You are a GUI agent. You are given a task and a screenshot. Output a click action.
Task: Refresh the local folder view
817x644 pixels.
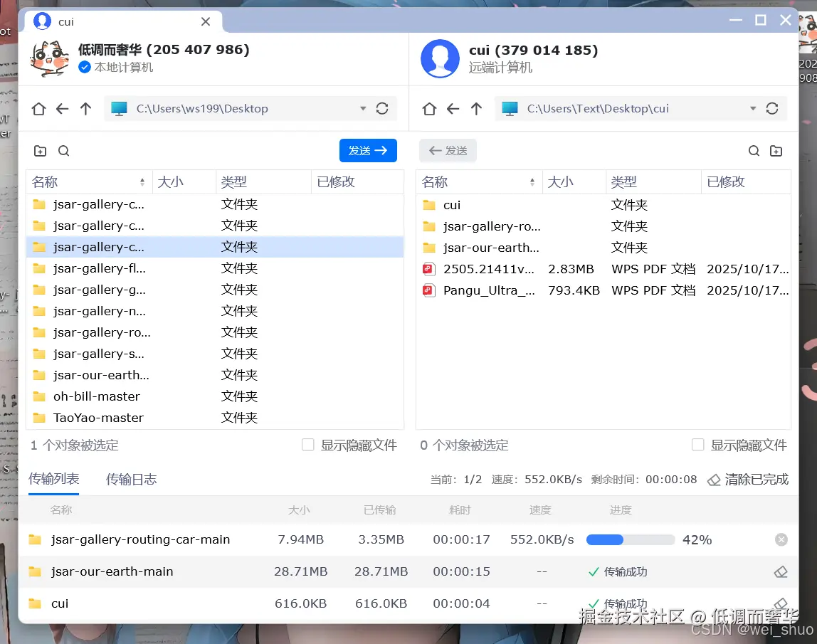tap(382, 108)
